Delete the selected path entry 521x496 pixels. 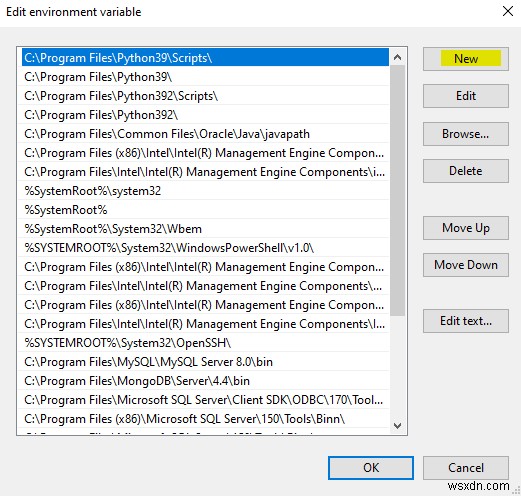(466, 171)
